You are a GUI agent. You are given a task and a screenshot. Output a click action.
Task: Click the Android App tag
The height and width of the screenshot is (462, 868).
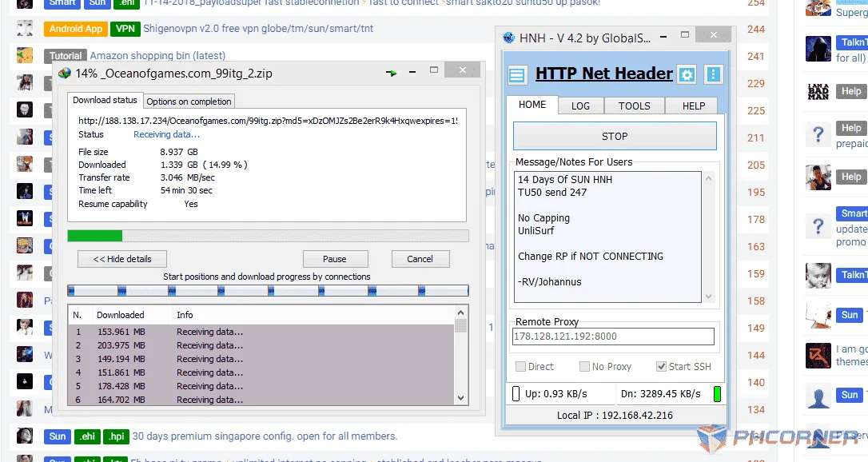tap(75, 29)
